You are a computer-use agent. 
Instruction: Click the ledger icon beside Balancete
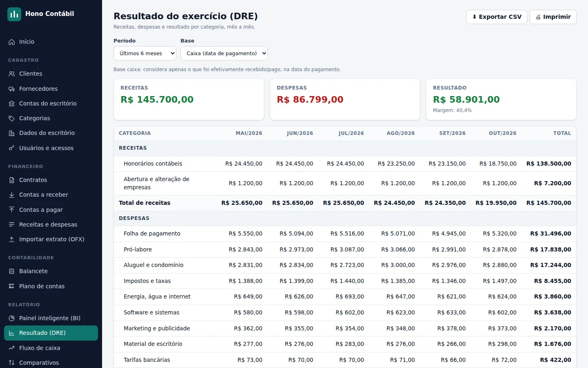point(11,271)
